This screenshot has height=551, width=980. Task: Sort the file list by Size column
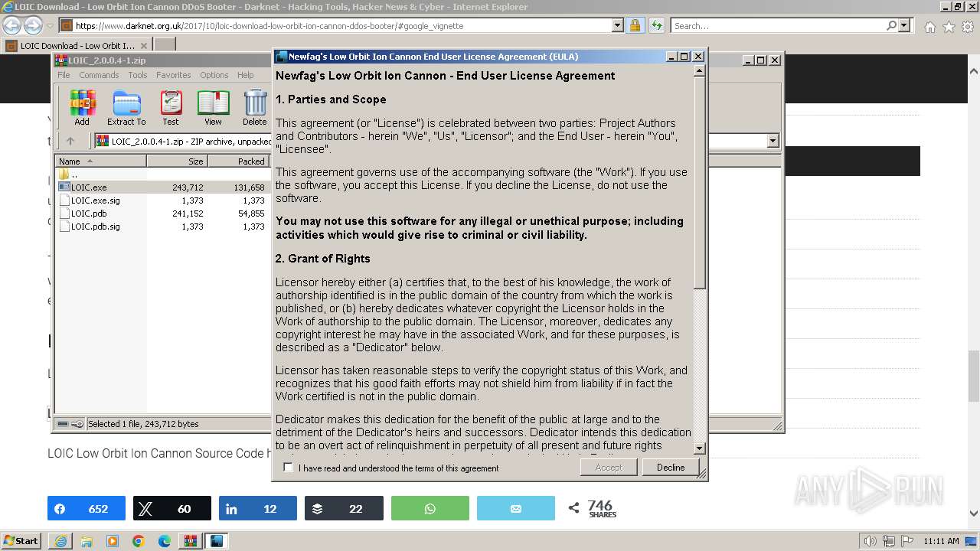coord(177,161)
